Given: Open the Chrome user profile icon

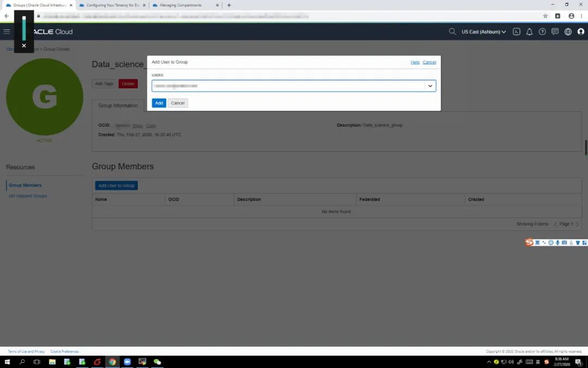Looking at the screenshot, I should pyautogui.click(x=571, y=16).
